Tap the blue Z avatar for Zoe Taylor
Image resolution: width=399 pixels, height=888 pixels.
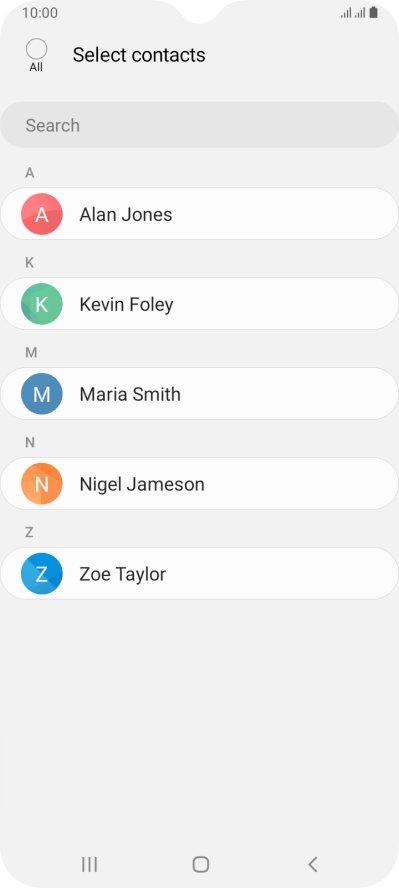pos(41,574)
